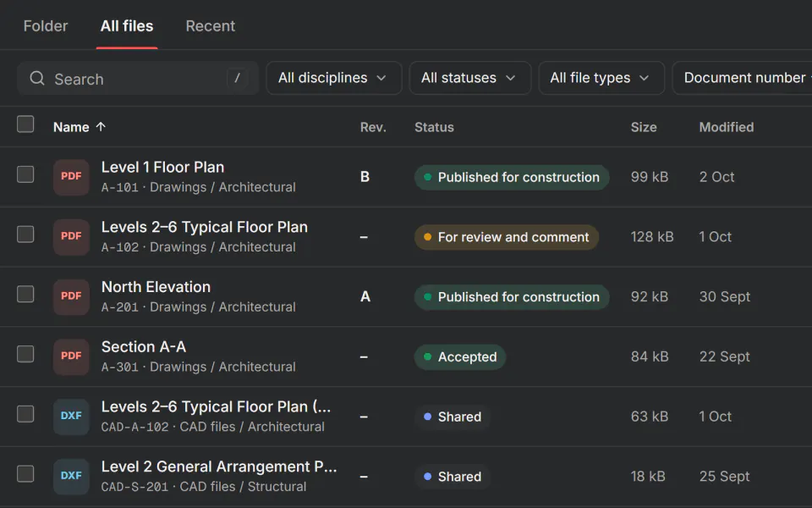The image size is (812, 508).
Task: Select the Level 1 Floor Plan checkbox
Action: [x=25, y=174]
